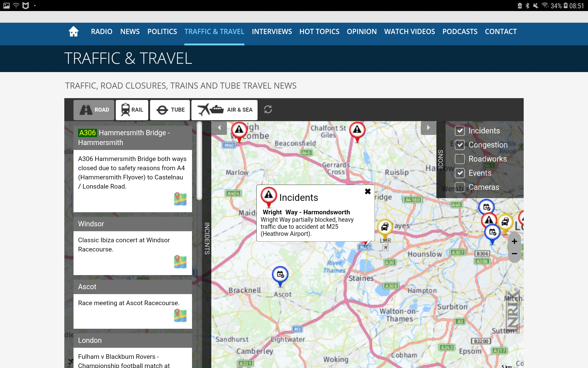This screenshot has width=588, height=368.
Task: Select the Ascot incident heading
Action: tap(133, 287)
